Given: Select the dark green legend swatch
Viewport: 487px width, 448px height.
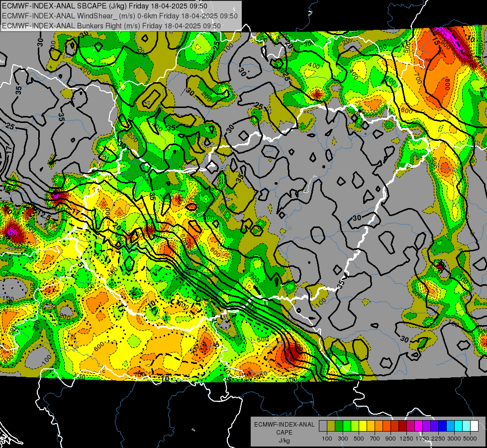Looking at the screenshot, I should coord(339,426).
